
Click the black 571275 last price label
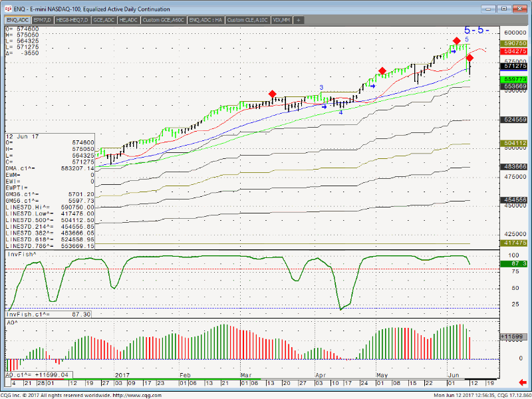[513, 66]
